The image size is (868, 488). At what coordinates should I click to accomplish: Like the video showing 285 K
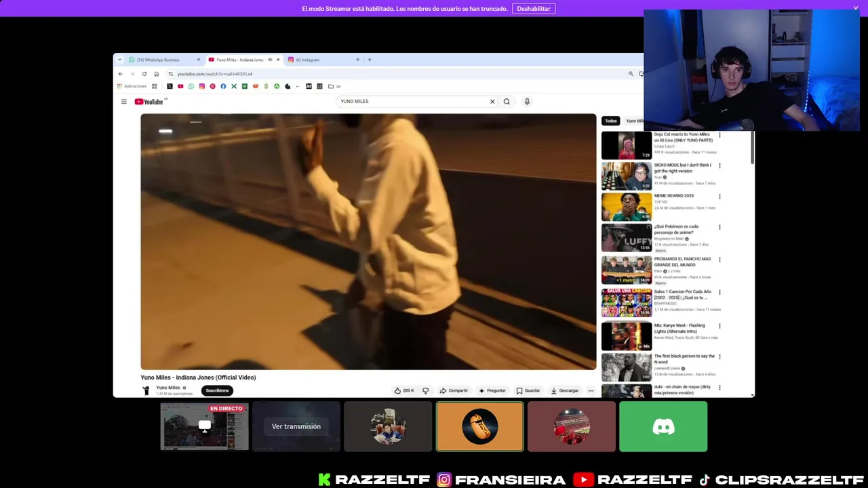pos(404,390)
